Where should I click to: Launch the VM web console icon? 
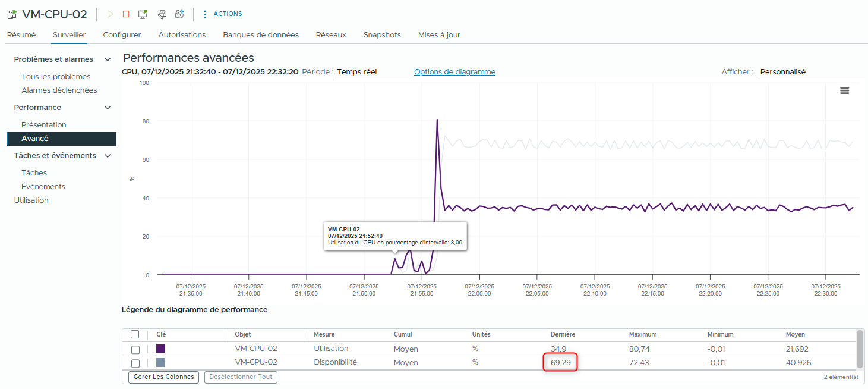tap(143, 14)
